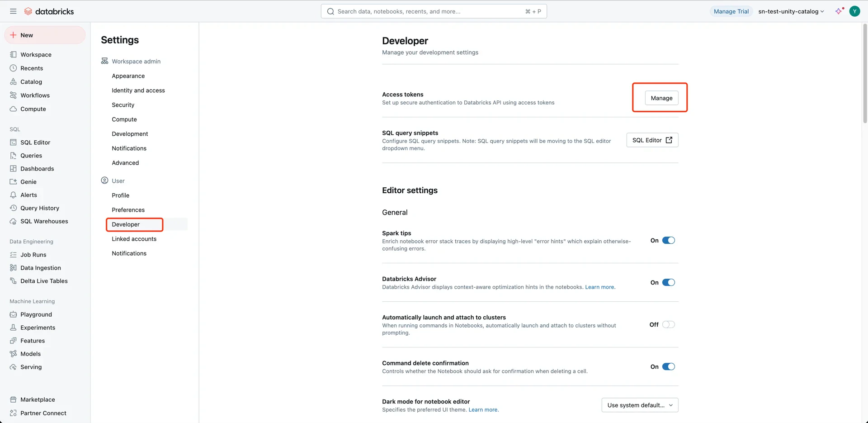Open Advanced settings
868x423 pixels.
tap(125, 163)
